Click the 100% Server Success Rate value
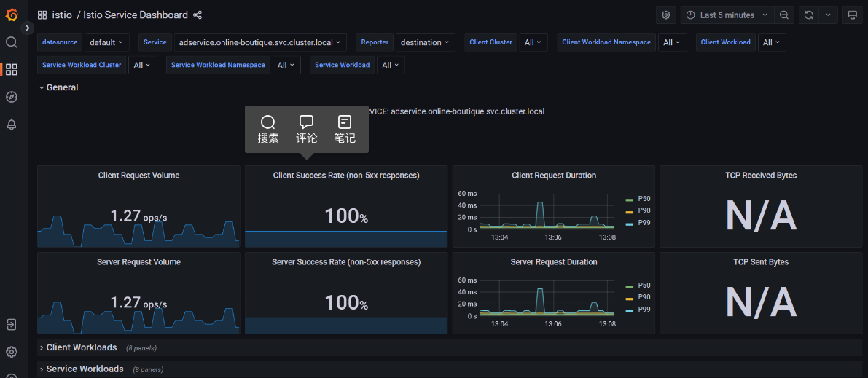The height and width of the screenshot is (378, 868). tap(346, 303)
